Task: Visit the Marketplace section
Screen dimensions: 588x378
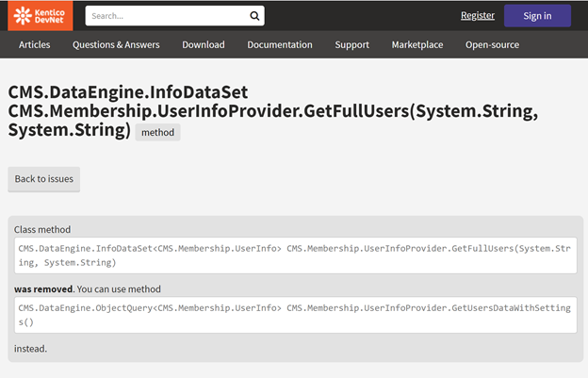Action: tap(417, 44)
